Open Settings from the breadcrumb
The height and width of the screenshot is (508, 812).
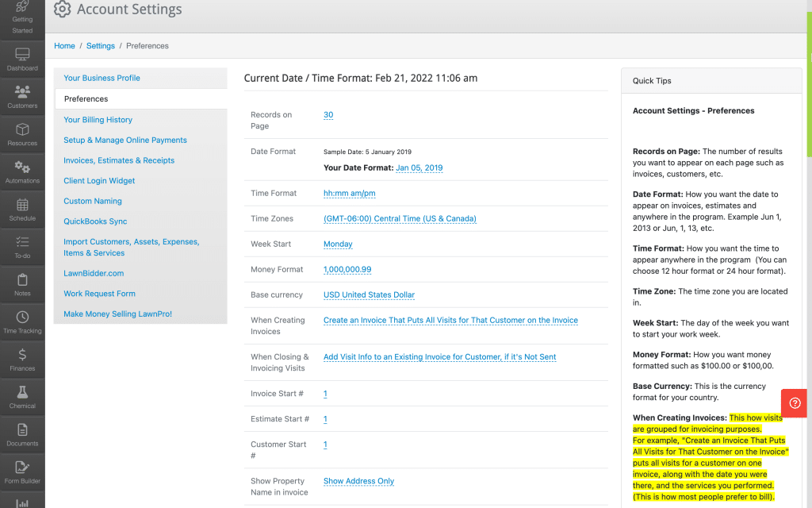pos(100,45)
